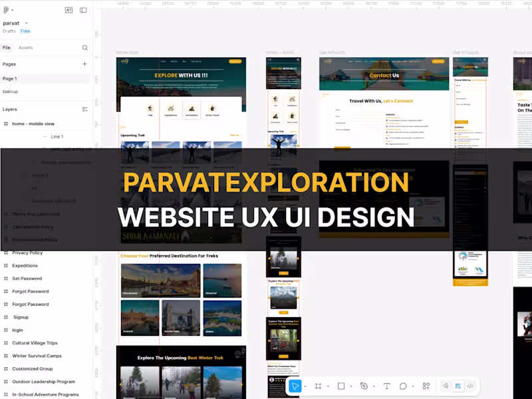Select the Frame tool
This screenshot has height=399, width=532.
tap(319, 386)
